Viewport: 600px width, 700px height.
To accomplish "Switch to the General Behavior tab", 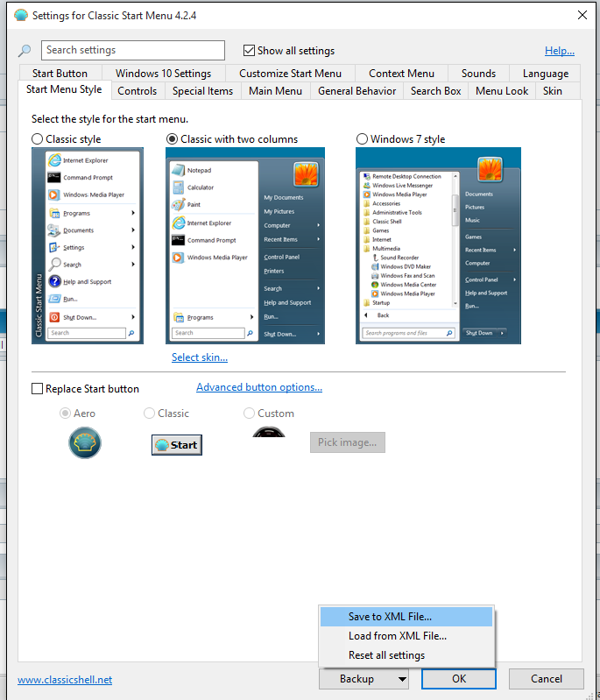I will [356, 91].
